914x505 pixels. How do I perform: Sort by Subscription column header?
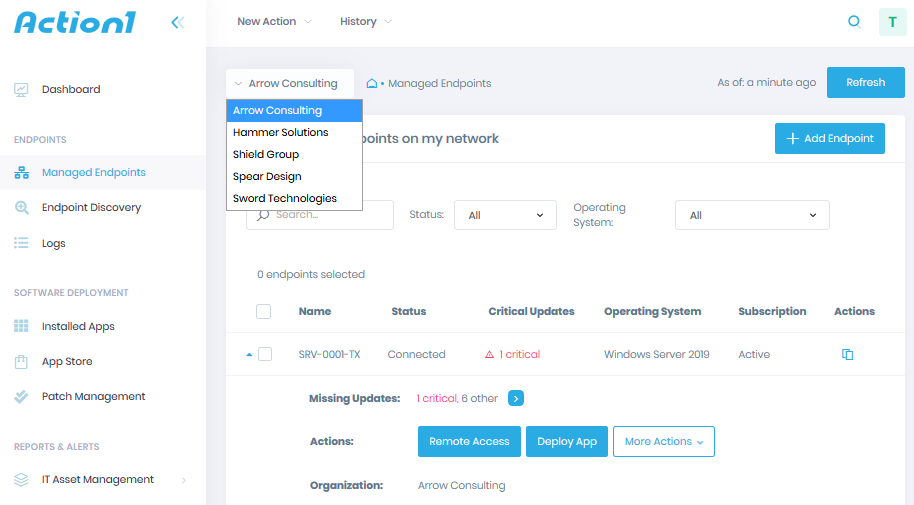pos(772,311)
